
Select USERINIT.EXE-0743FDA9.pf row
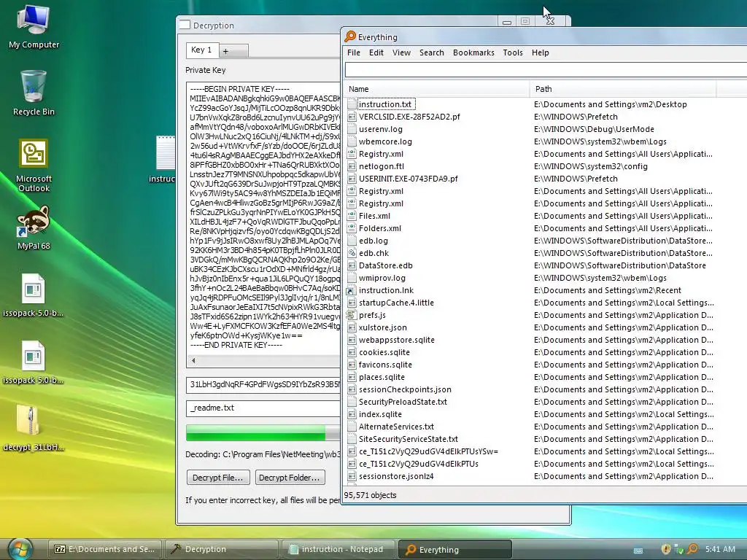click(408, 179)
